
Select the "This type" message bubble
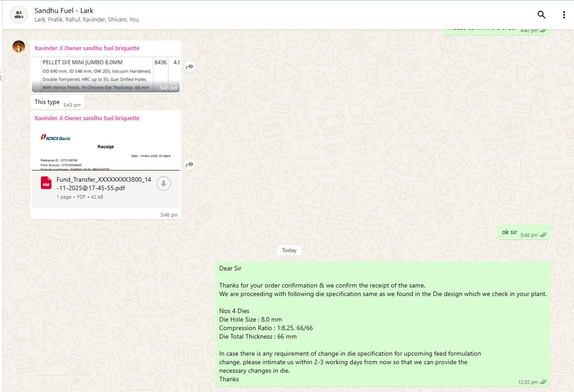(47, 102)
